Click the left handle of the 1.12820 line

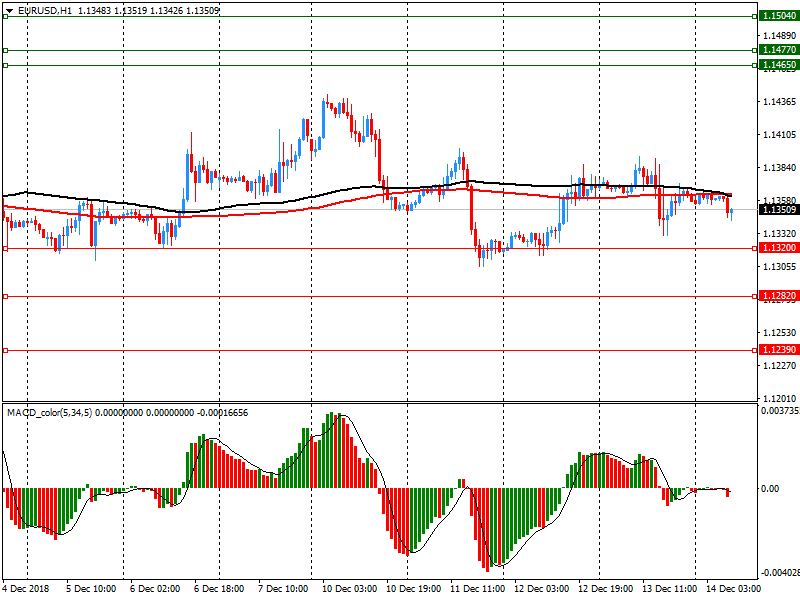5,296
